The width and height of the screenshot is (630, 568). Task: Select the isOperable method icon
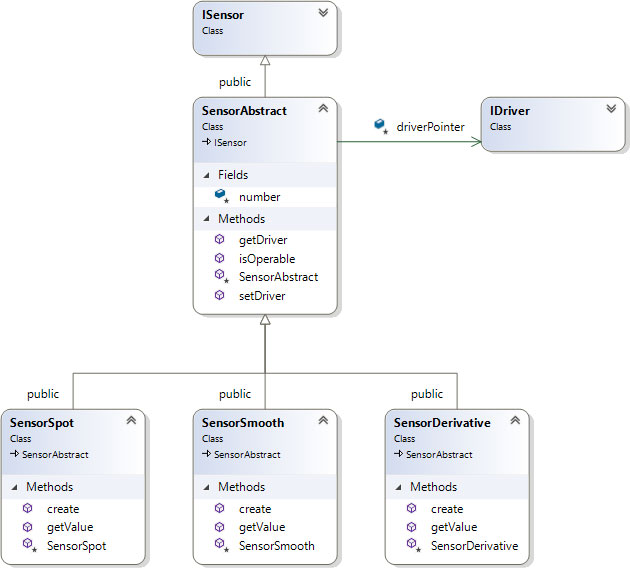click(219, 259)
